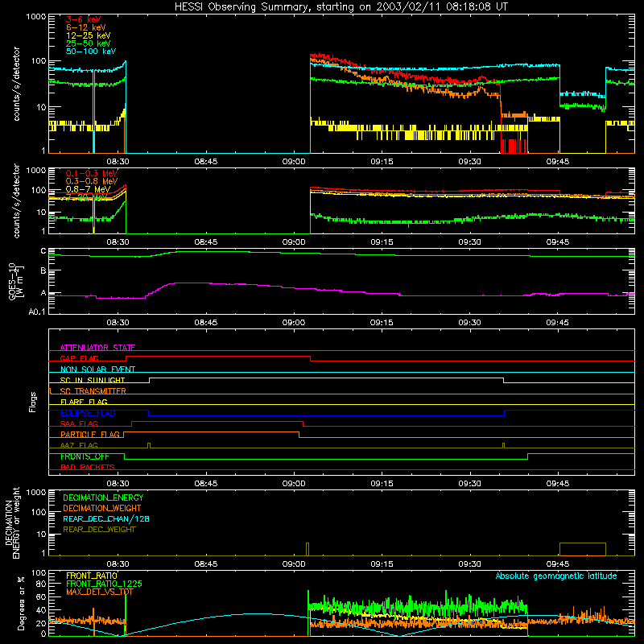Click the NON_SOLAR_EVENT flag label
The image size is (644, 644).
[x=97, y=369]
